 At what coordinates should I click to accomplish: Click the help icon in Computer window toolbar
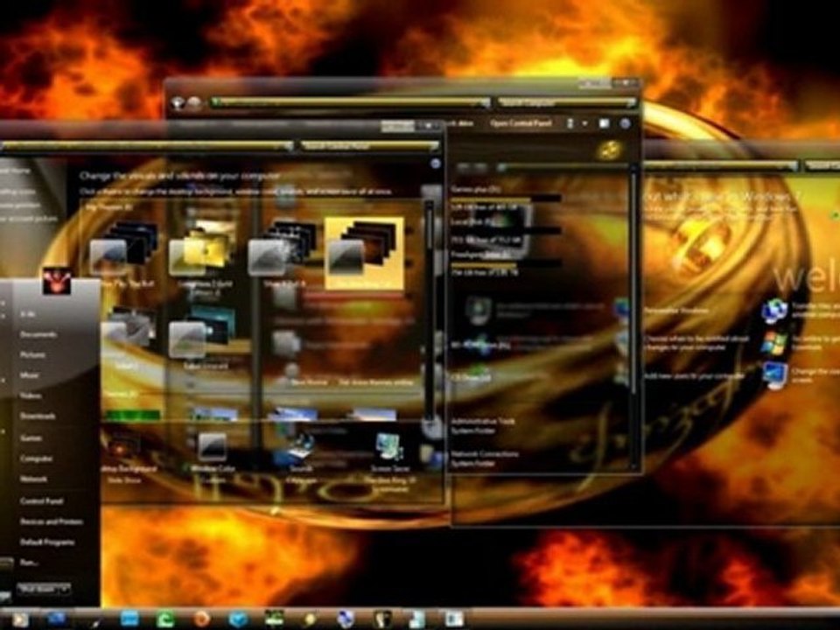pyautogui.click(x=625, y=123)
